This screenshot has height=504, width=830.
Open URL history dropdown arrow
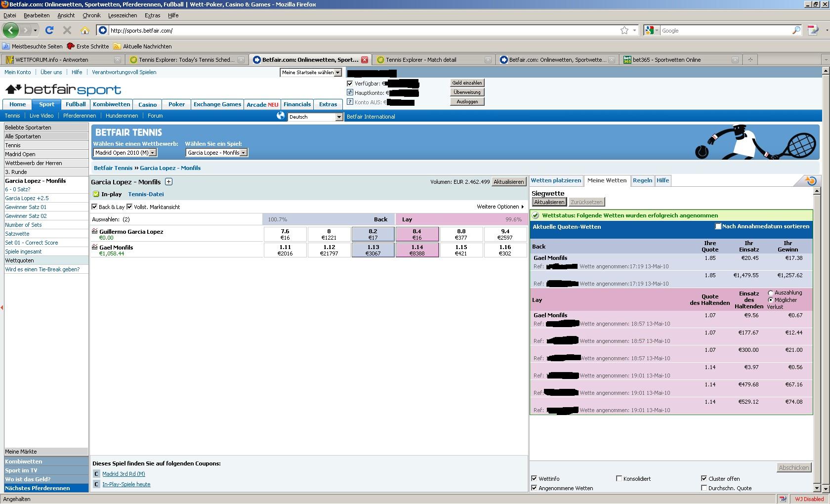[634, 30]
